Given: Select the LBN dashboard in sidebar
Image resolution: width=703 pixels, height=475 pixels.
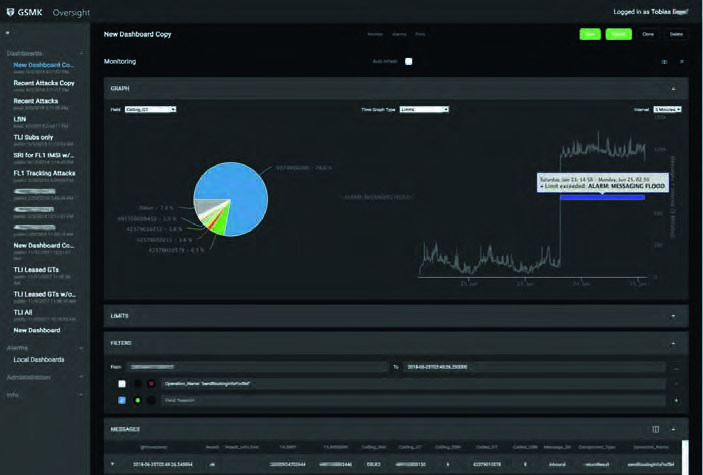Looking at the screenshot, I should pos(20,119).
